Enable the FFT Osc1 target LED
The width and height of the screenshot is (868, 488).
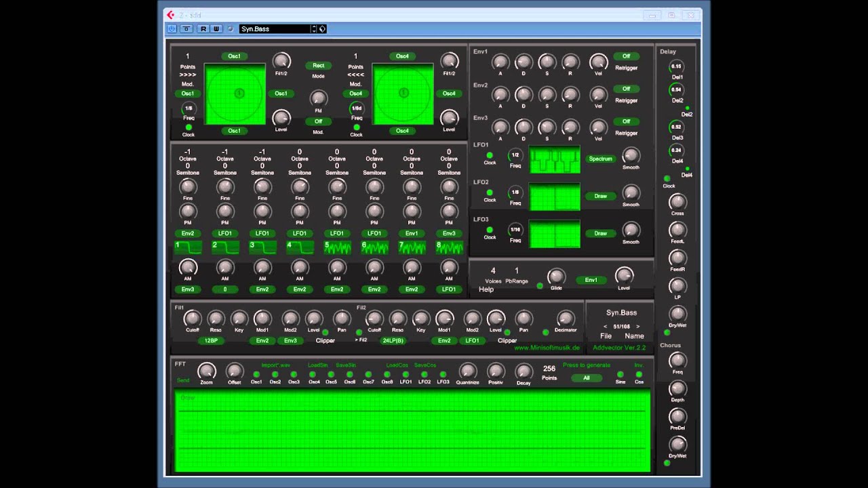256,373
